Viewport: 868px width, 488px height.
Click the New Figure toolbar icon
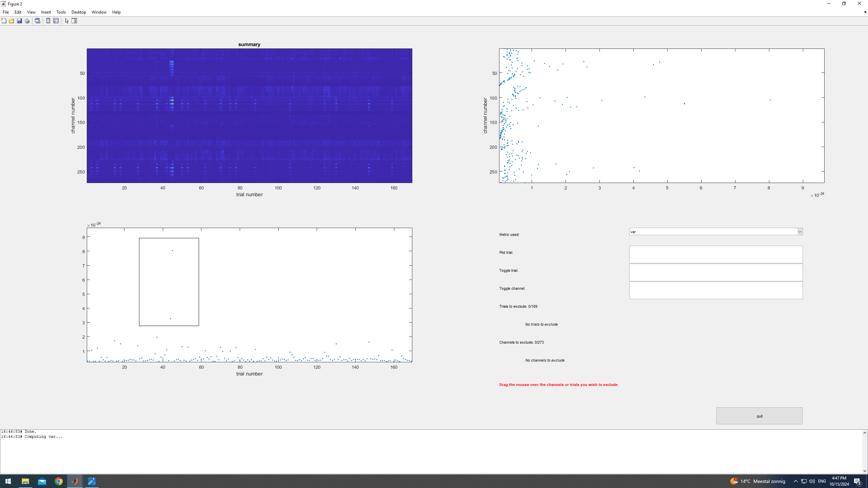(x=4, y=21)
